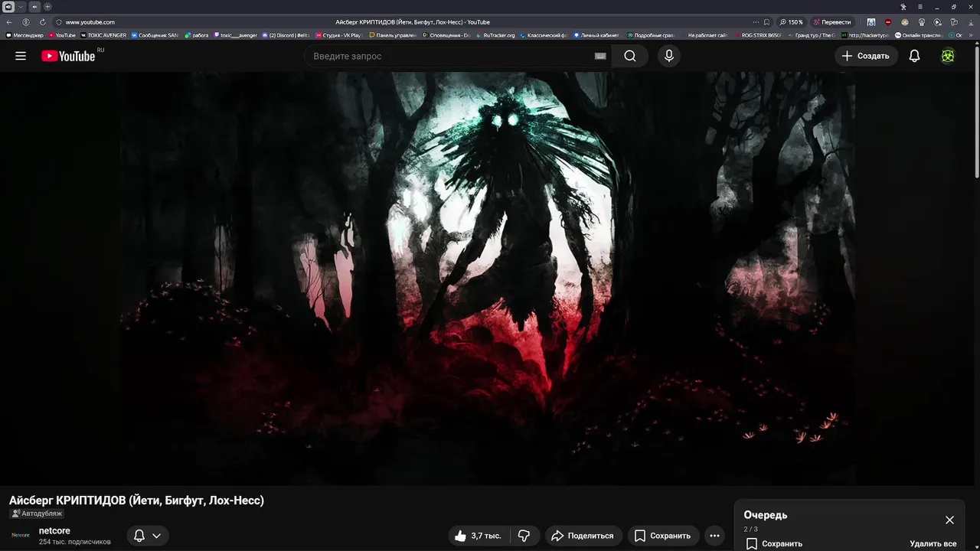Image resolution: width=980 pixels, height=551 pixels.
Task: Switch to the second muted browser tab
Action: coord(34,7)
